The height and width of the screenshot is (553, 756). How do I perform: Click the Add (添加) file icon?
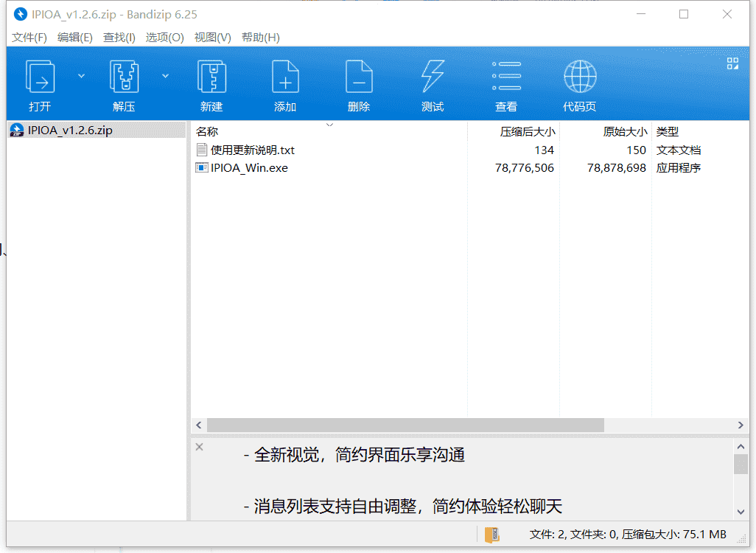coord(285,76)
